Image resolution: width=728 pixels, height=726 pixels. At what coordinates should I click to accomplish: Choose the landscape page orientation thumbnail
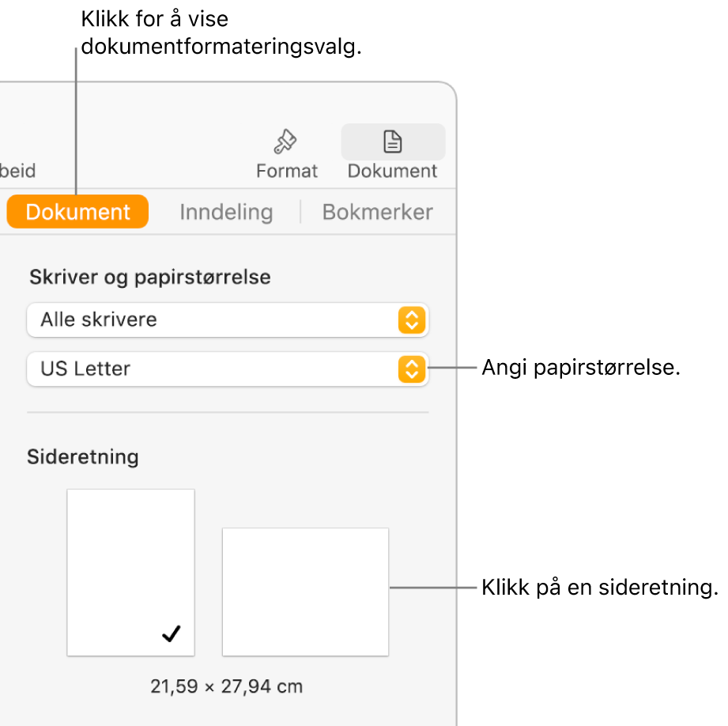[305, 592]
